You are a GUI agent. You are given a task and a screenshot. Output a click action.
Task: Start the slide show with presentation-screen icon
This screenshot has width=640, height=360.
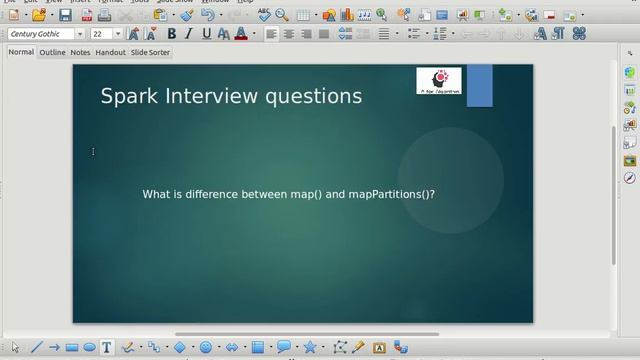[462, 15]
